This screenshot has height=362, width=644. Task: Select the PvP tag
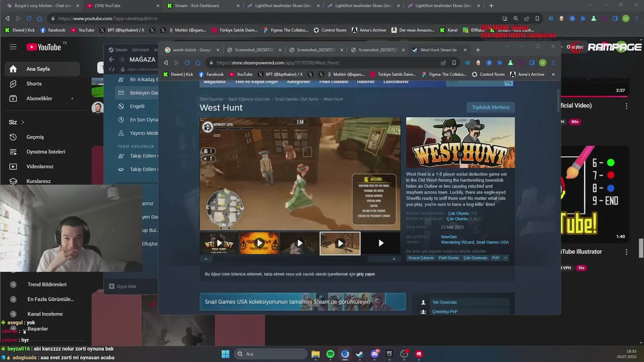496,258
